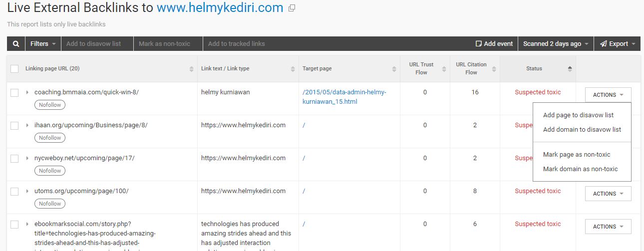Open Scanned 2 days ago dropdown
Viewport: 644px width, 251px height.
coord(556,44)
